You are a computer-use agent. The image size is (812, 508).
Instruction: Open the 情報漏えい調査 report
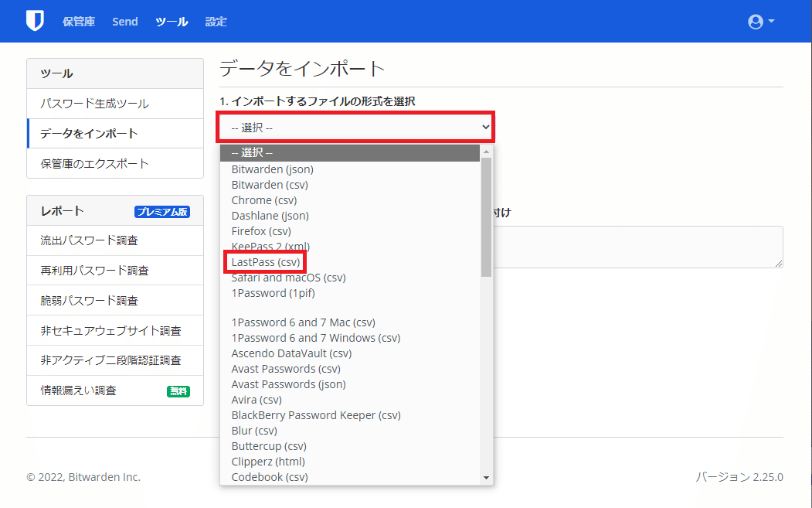[115, 390]
